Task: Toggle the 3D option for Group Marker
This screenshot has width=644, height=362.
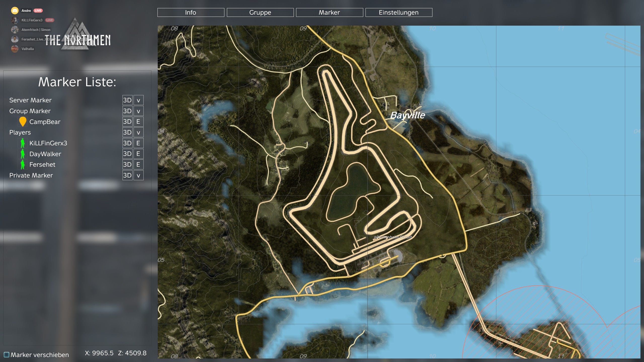Action: (127, 111)
